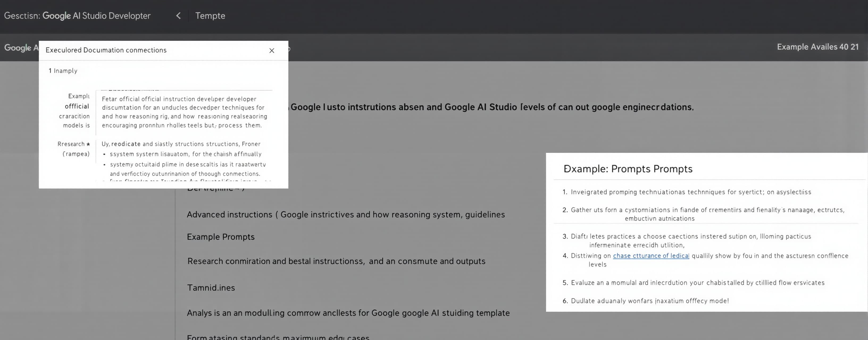The width and height of the screenshot is (868, 340).
Task: Click the Google A logo in toolbar
Action: pos(21,48)
